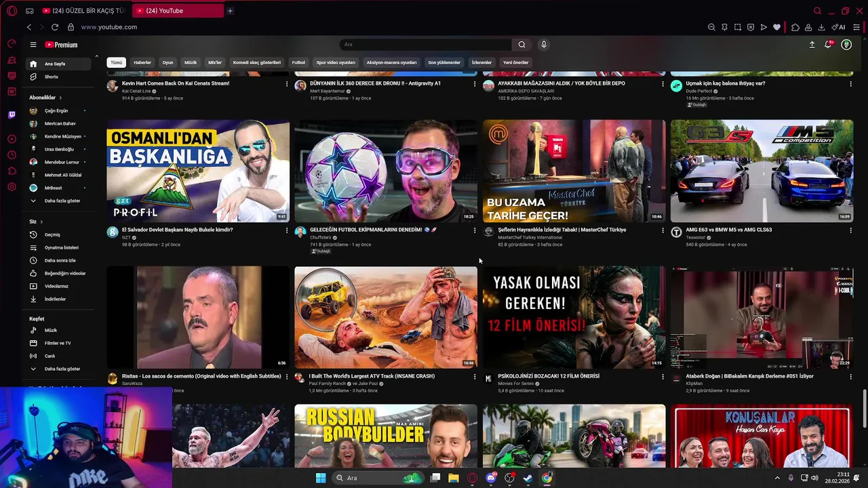This screenshot has width=868, height=488.
Task: Open tab search magnifier at the window's top right
Action: [817, 11]
